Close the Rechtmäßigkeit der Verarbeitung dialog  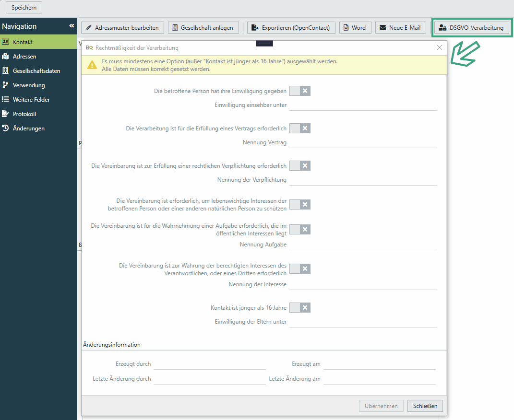click(439, 47)
